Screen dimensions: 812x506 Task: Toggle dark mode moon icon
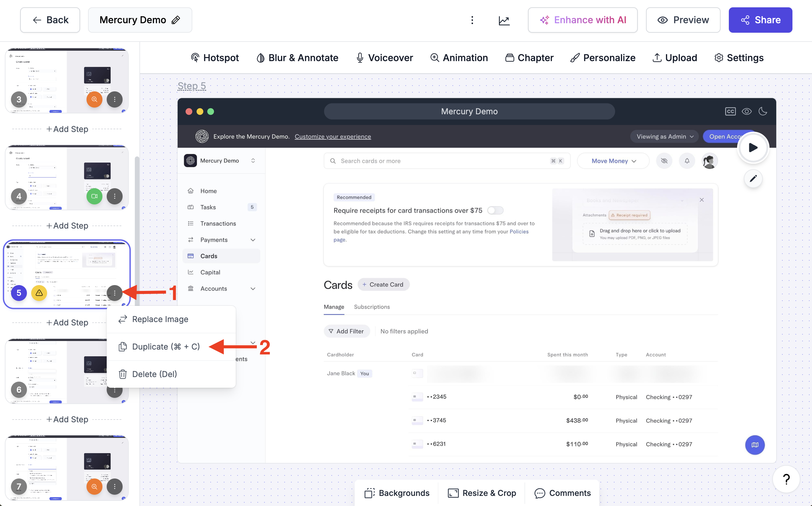point(763,112)
